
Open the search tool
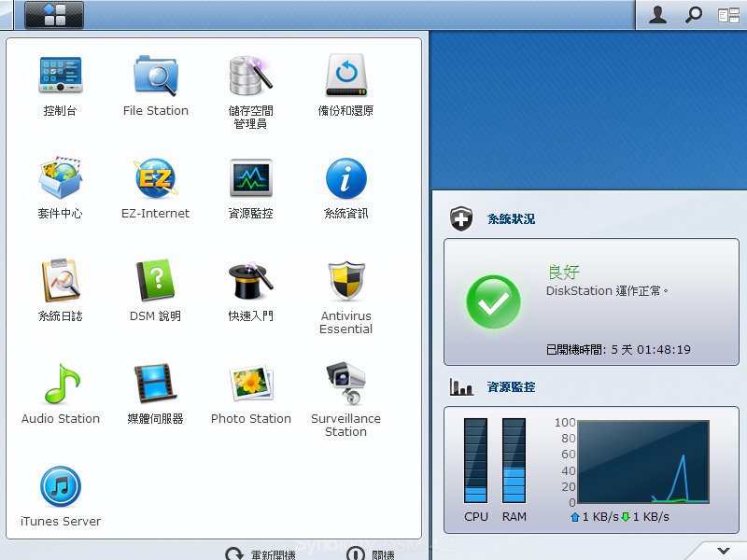click(x=693, y=15)
